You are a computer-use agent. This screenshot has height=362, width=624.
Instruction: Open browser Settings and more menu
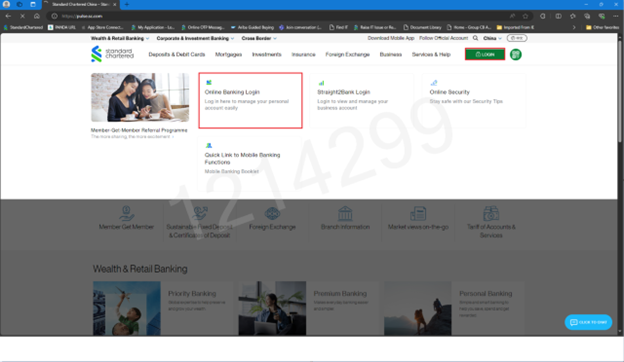(616, 16)
